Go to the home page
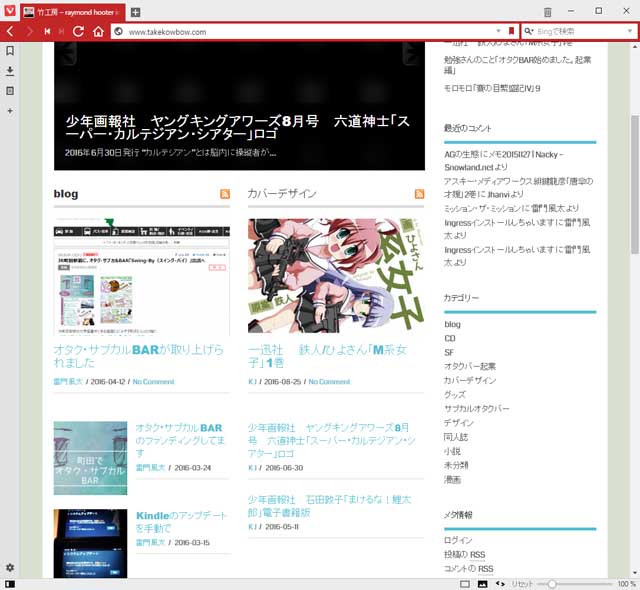 (98, 31)
